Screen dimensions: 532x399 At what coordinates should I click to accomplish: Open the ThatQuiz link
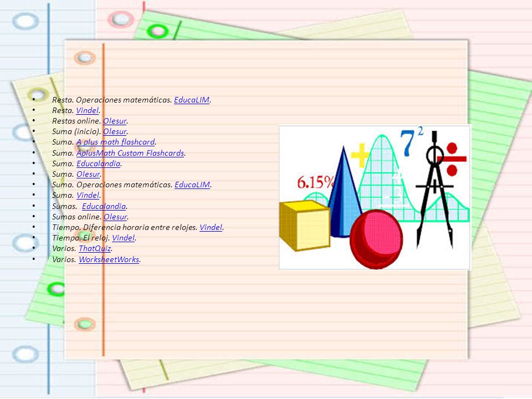(95, 248)
